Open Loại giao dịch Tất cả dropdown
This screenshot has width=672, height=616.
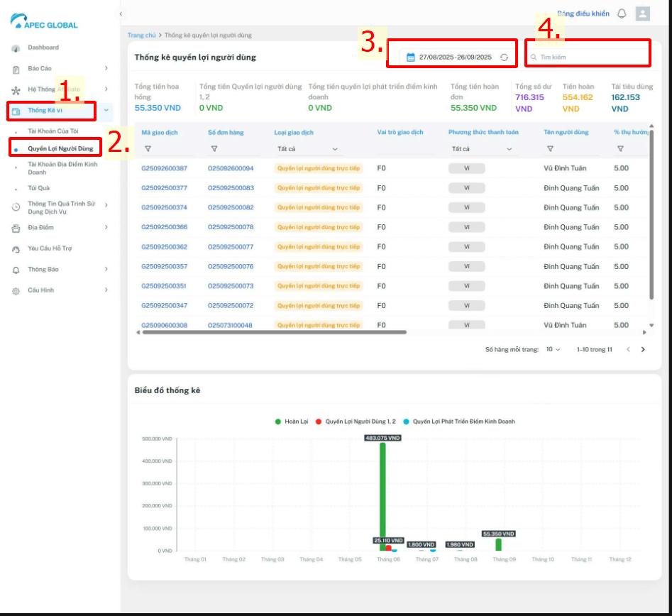coord(307,149)
